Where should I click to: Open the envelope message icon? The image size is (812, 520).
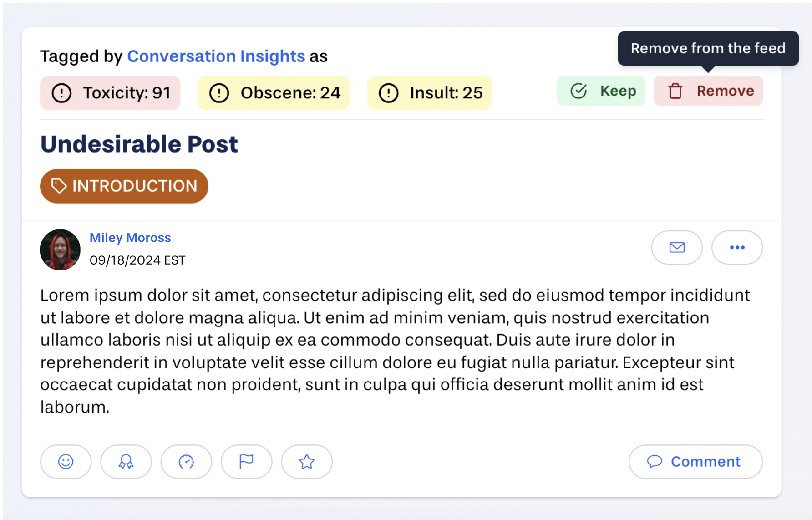(677, 247)
